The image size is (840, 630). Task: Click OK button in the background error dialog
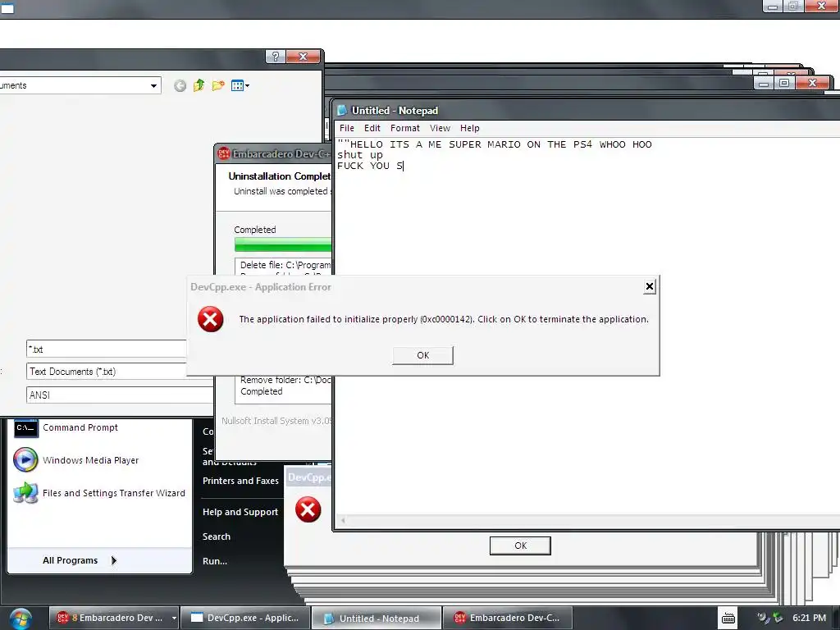coord(520,546)
